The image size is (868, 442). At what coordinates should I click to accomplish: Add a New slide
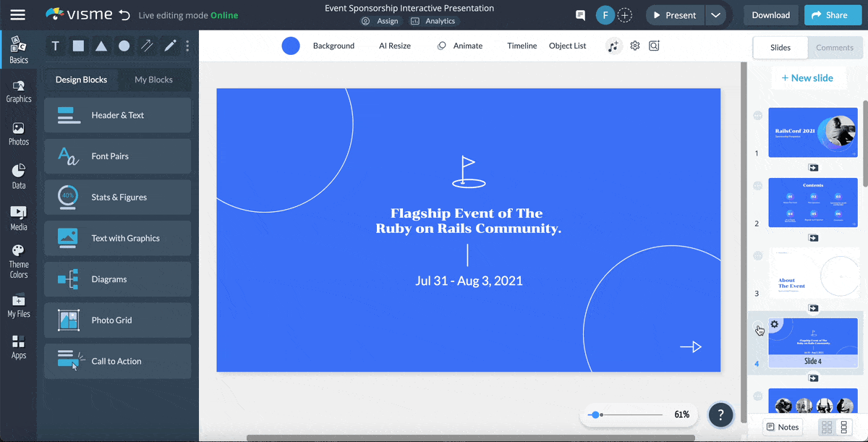pyautogui.click(x=807, y=78)
